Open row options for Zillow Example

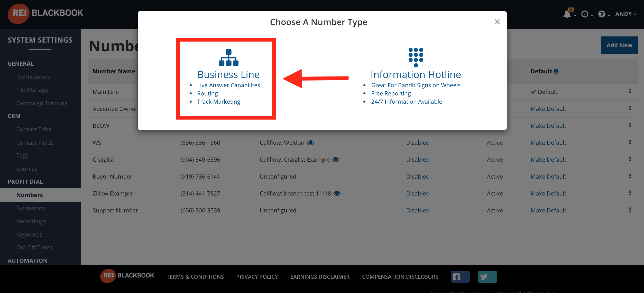click(630, 193)
